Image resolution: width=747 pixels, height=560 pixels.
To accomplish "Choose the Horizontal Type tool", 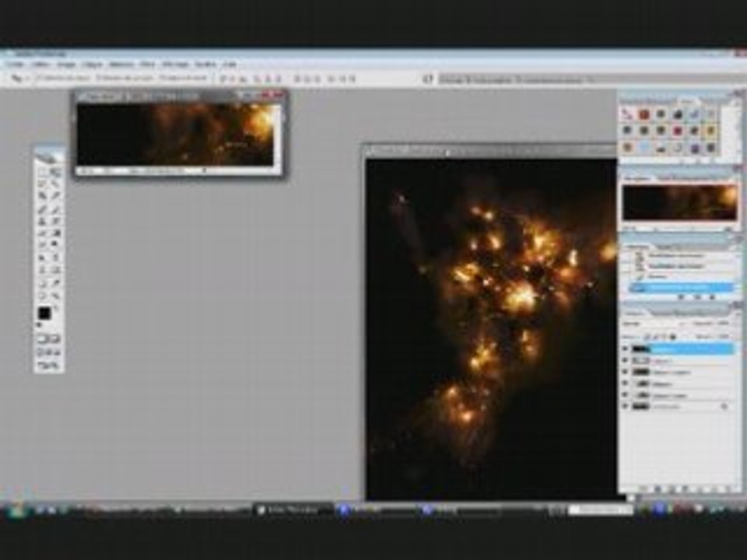I will [55, 257].
